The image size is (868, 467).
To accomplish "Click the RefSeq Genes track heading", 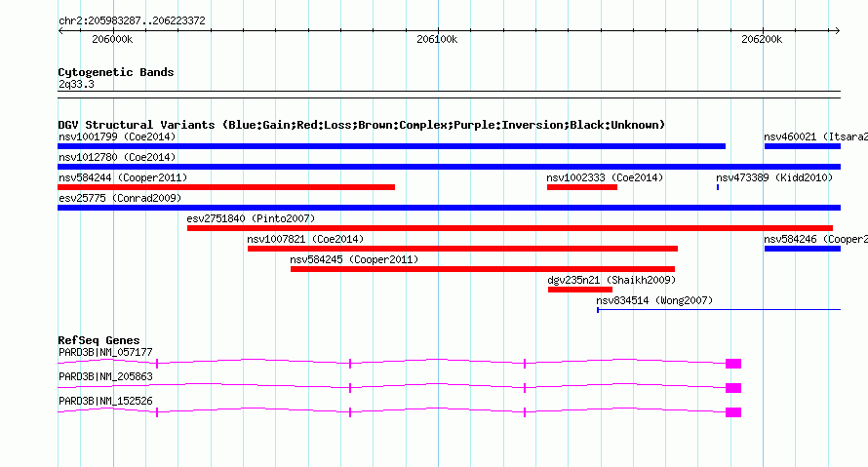I will [99, 340].
